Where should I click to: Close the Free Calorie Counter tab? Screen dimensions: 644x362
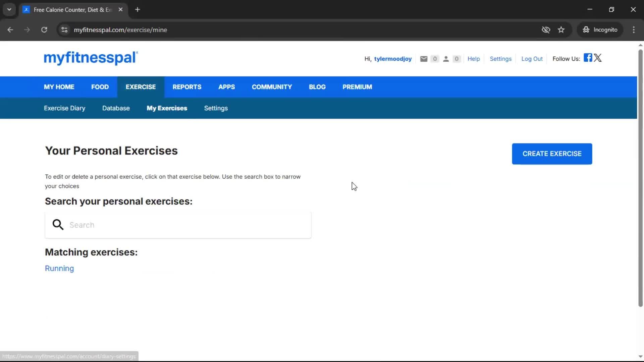tap(120, 10)
